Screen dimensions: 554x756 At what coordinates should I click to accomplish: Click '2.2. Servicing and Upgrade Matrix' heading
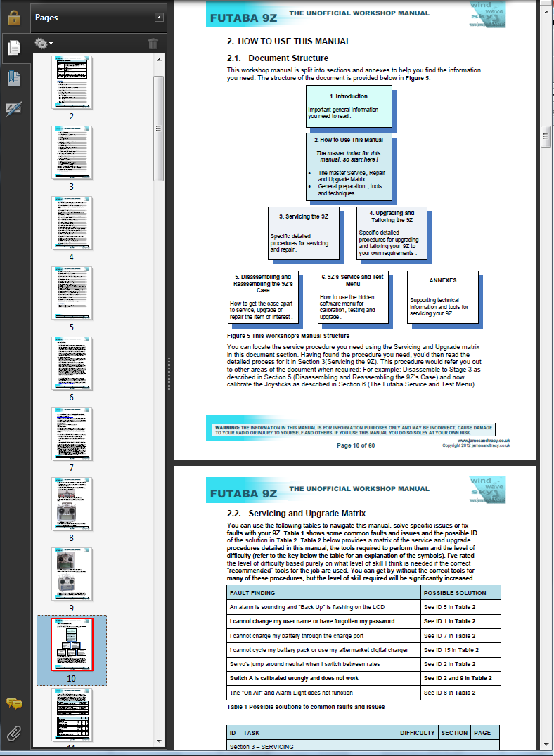(296, 514)
